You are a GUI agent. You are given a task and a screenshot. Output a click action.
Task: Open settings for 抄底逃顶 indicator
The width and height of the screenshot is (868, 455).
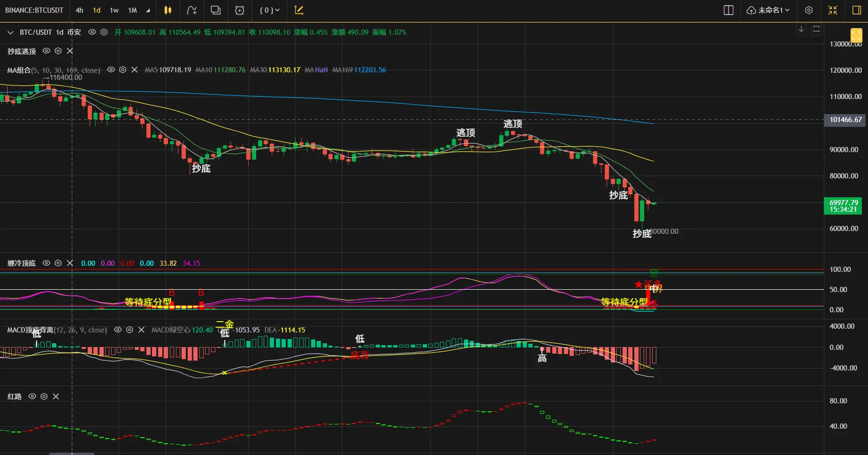(58, 51)
